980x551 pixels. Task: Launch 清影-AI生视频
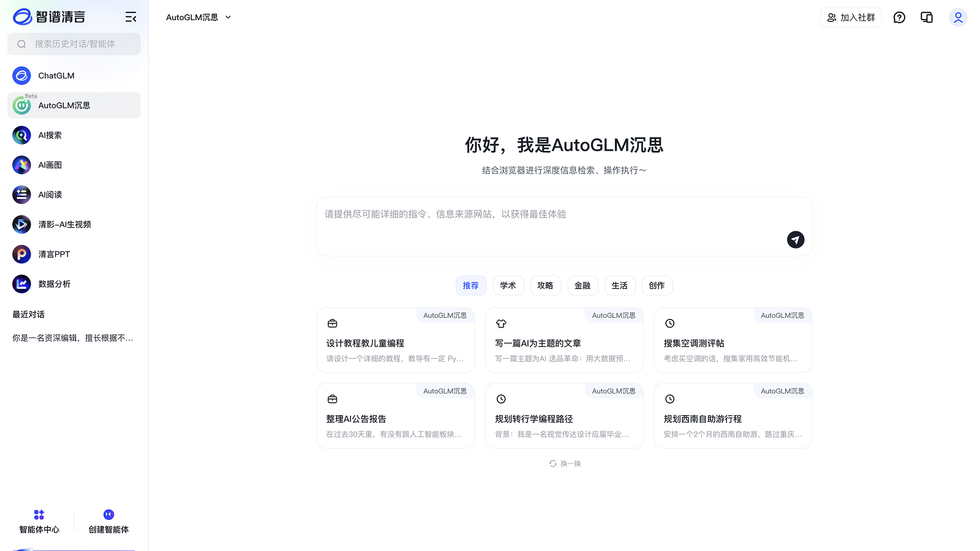coord(64,224)
